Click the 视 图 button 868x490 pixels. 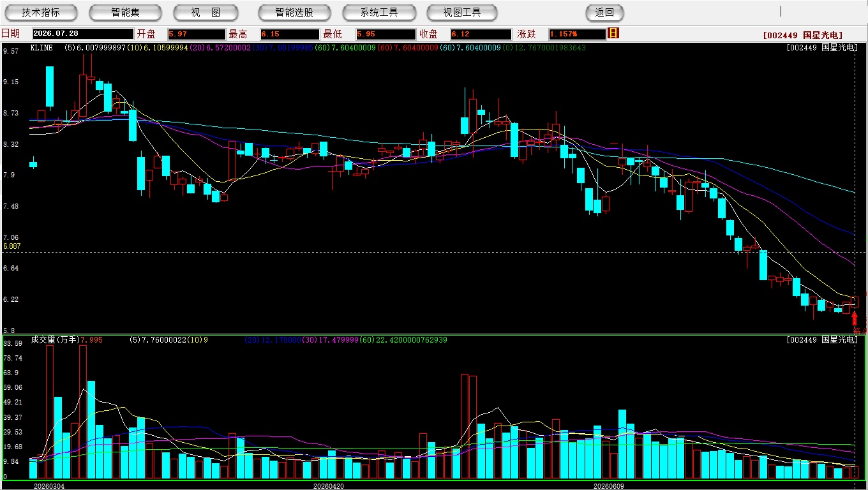click(x=206, y=12)
